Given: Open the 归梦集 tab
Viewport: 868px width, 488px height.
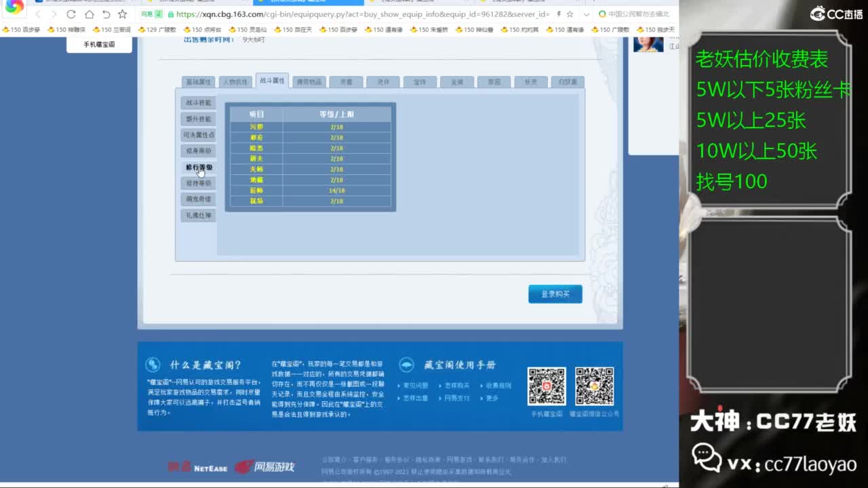Looking at the screenshot, I should click(567, 82).
